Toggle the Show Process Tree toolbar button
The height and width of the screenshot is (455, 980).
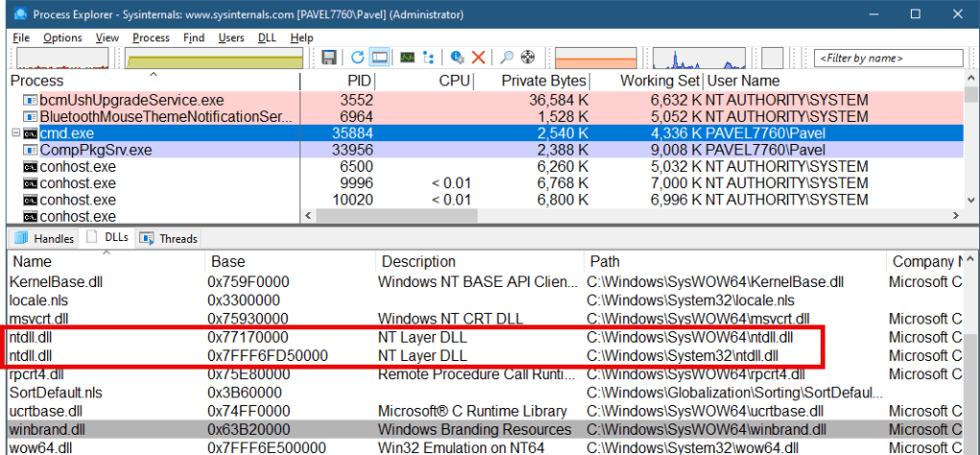(431, 58)
